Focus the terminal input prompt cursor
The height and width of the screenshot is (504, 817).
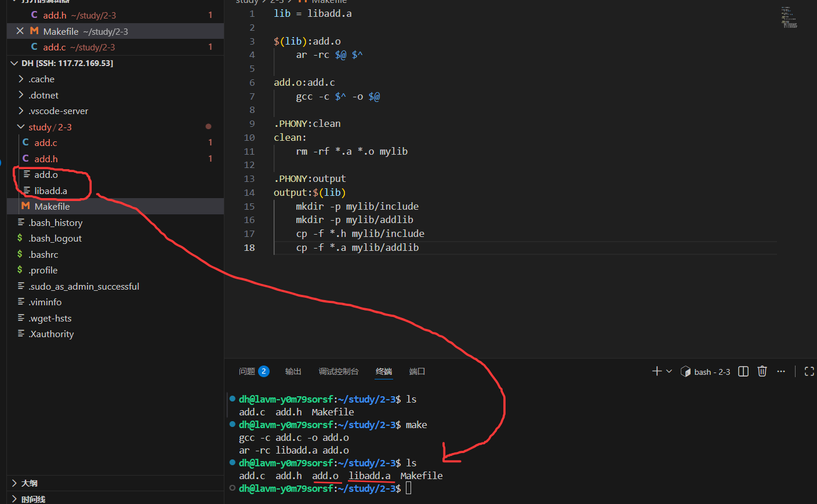[408, 488]
